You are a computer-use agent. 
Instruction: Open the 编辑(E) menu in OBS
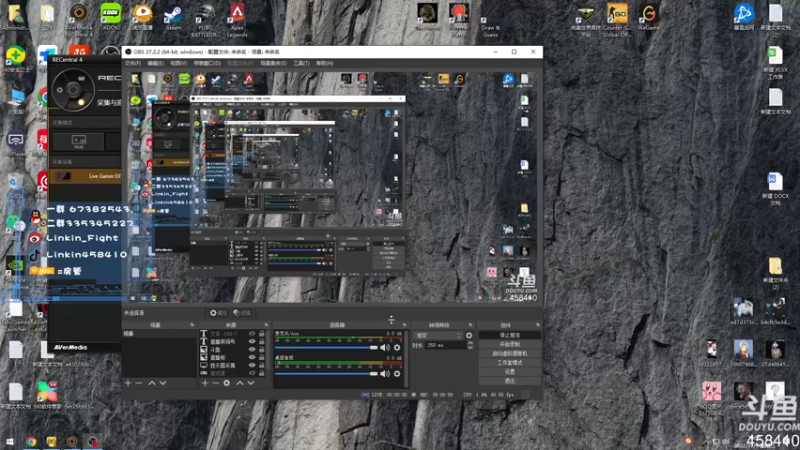click(x=155, y=63)
